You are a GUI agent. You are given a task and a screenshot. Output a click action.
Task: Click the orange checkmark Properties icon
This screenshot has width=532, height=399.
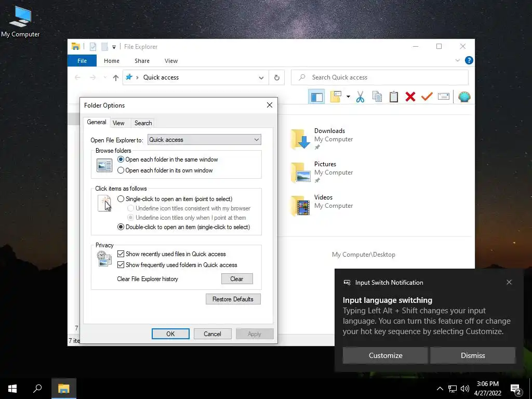point(427,97)
